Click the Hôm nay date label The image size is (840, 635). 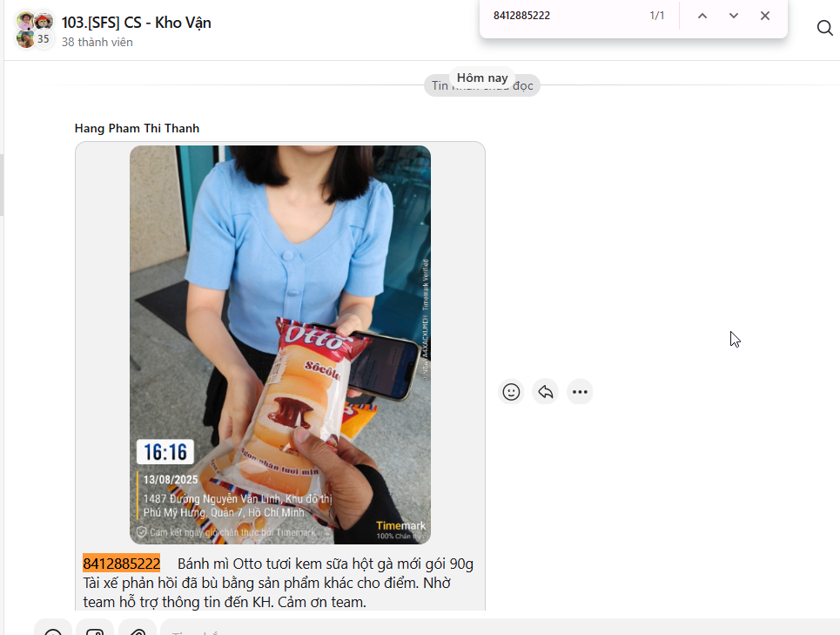pyautogui.click(x=482, y=78)
